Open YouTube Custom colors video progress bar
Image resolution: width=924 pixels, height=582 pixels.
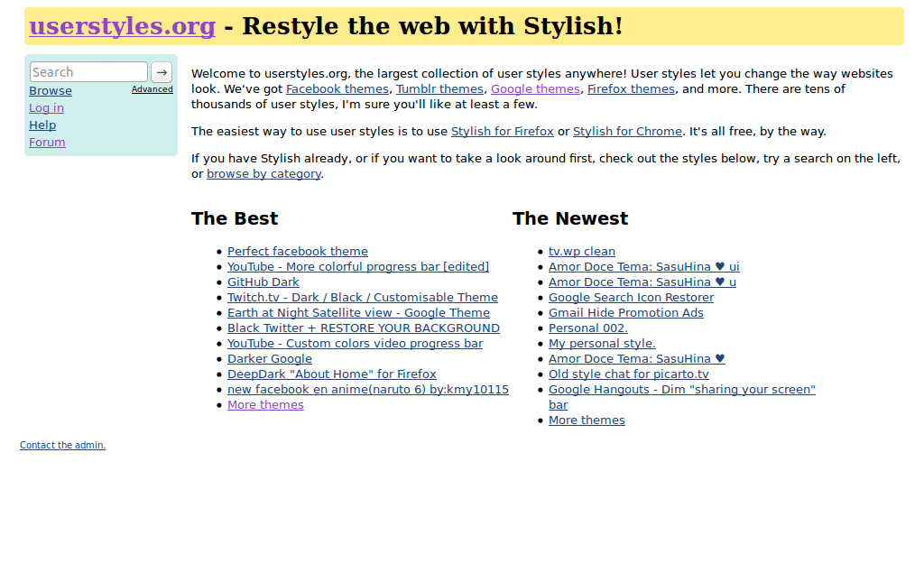355,344
